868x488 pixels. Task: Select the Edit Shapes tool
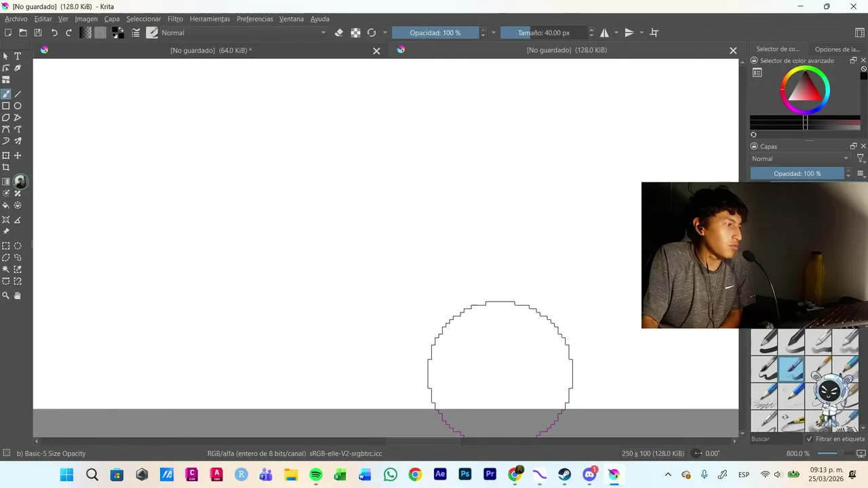pyautogui.click(x=6, y=68)
